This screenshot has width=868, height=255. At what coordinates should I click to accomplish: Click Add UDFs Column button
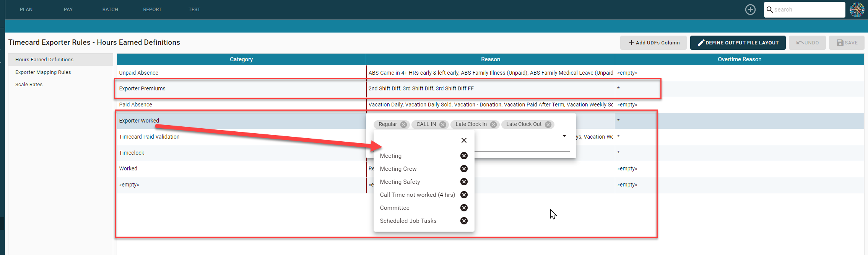(x=653, y=43)
